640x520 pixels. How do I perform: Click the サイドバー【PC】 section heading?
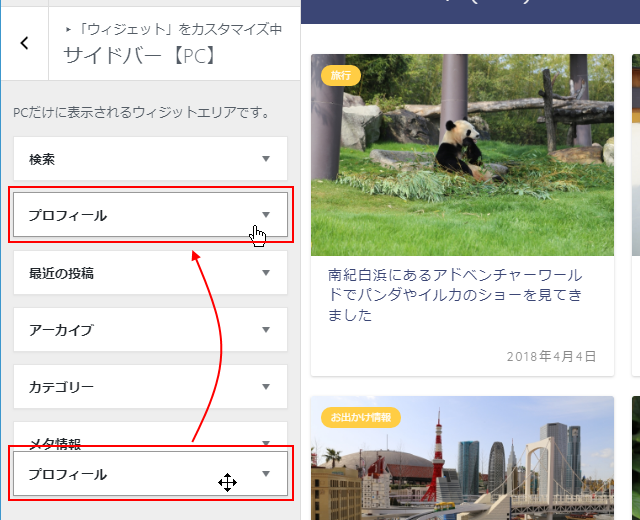click(141, 56)
